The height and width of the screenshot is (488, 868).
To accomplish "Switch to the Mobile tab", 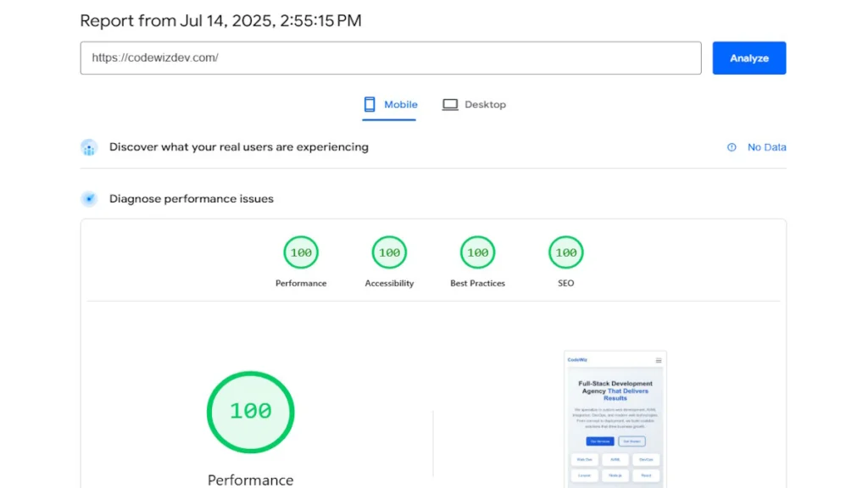I will (390, 104).
